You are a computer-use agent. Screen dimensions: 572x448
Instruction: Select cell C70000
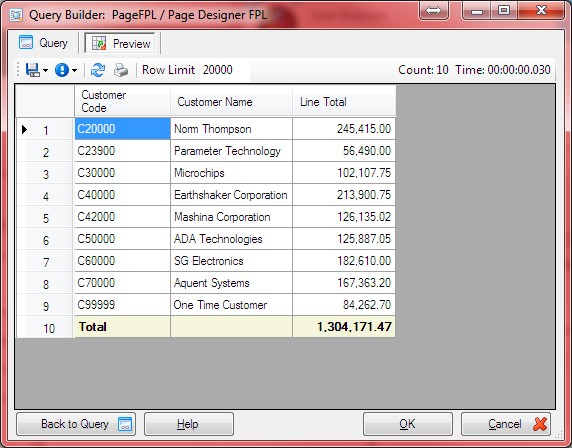coord(122,283)
